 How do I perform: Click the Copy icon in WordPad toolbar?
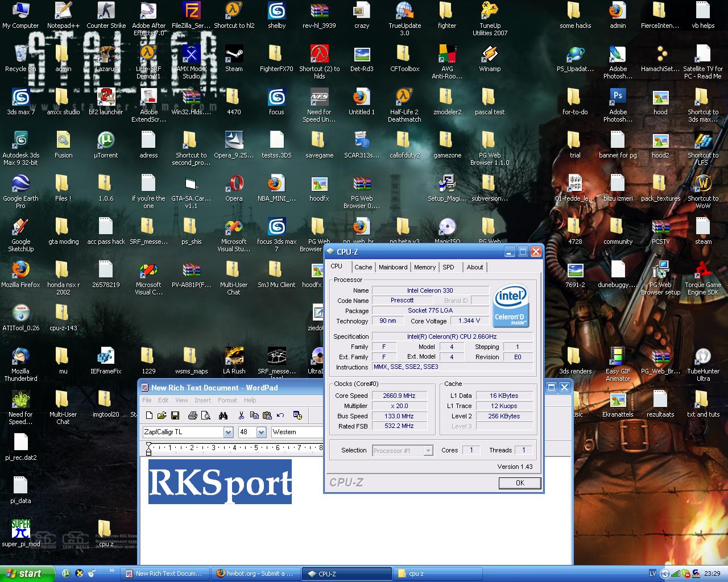[x=254, y=415]
